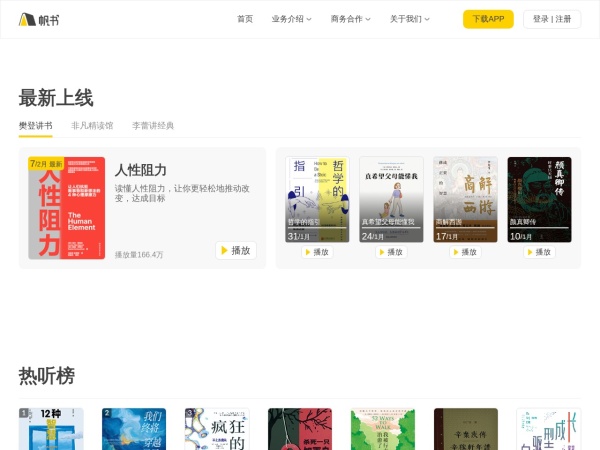This screenshot has height=450, width=600.
Task: Go to 首页 in navigation
Action: [245, 19]
